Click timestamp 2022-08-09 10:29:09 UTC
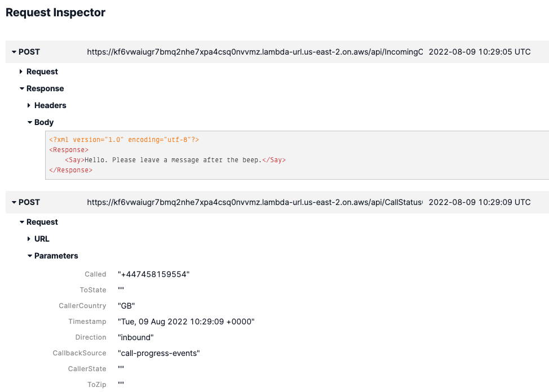This screenshot has height=392, width=549. click(x=479, y=202)
